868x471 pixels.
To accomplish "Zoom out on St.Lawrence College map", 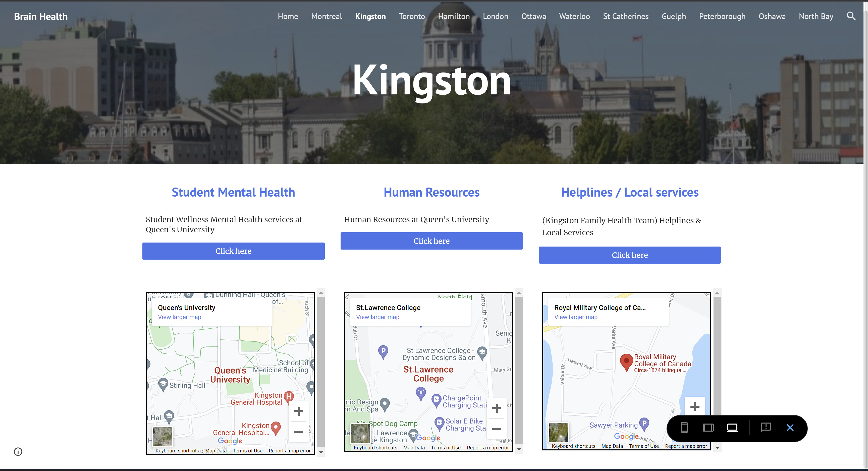I will [496, 429].
